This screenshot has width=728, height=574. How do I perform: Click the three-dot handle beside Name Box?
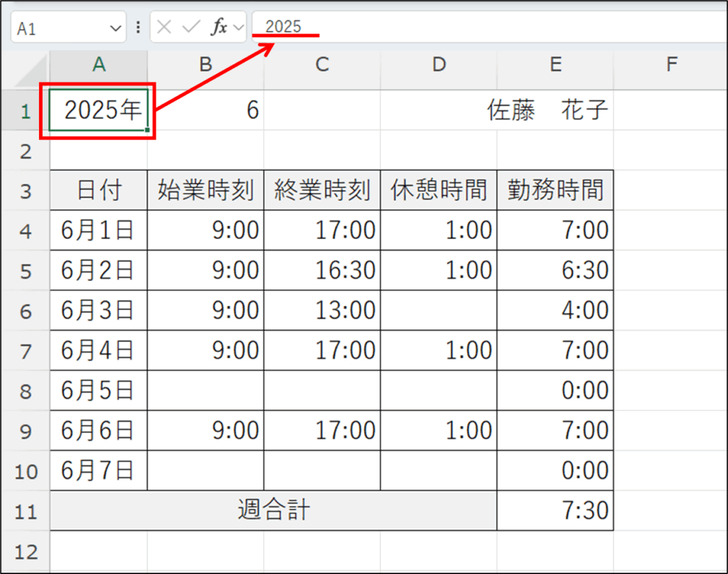point(137,28)
